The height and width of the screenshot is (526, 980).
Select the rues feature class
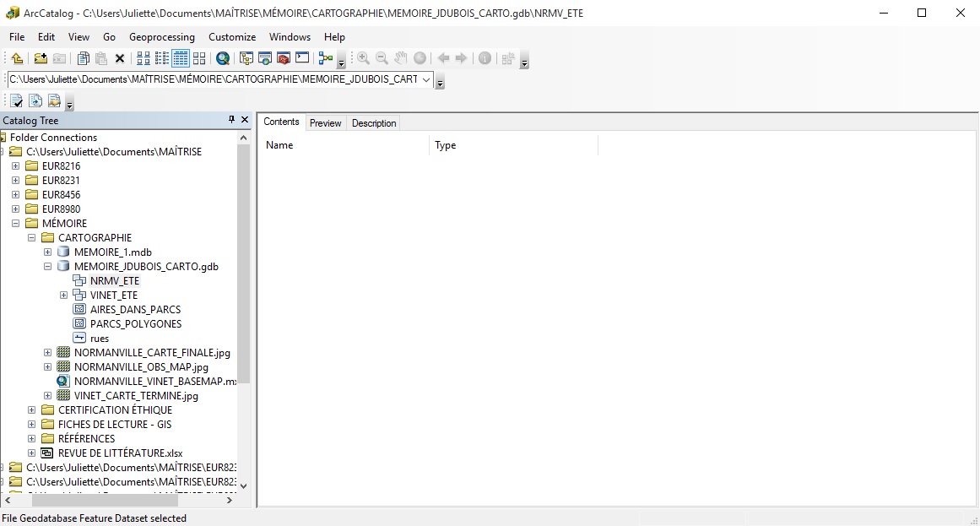[100, 338]
